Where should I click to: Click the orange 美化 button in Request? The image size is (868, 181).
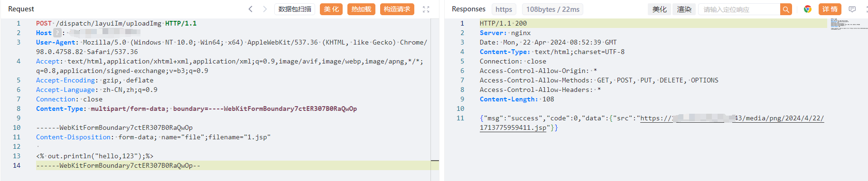point(331,9)
